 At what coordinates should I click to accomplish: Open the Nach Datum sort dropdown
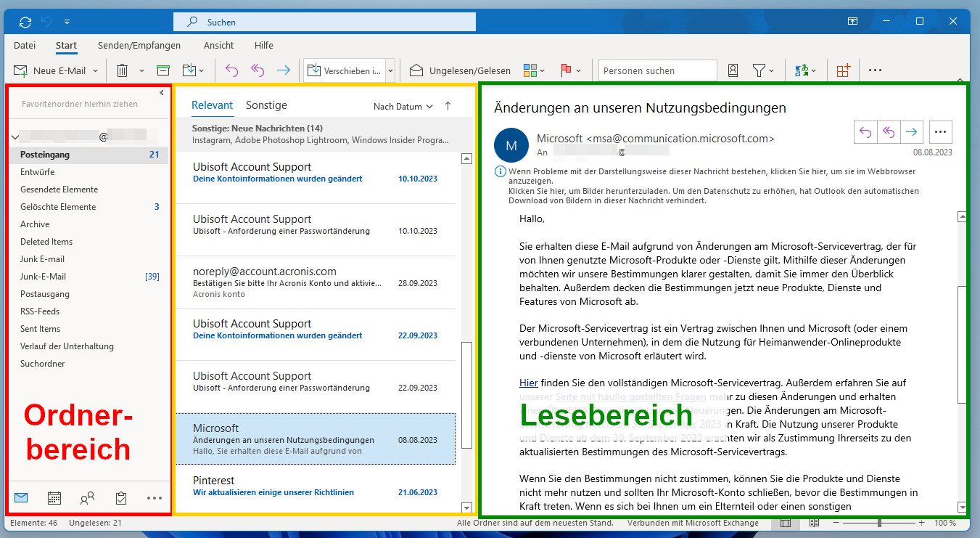tap(403, 107)
